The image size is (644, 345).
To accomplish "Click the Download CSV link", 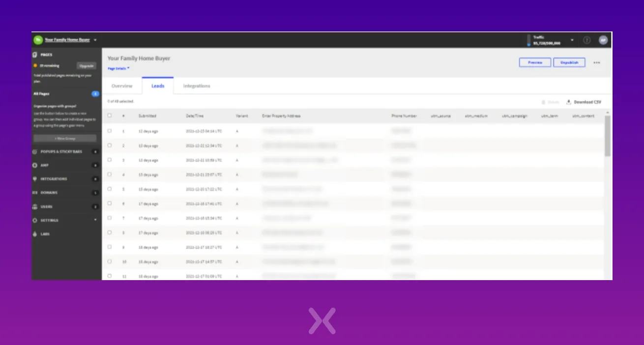I will 587,102.
